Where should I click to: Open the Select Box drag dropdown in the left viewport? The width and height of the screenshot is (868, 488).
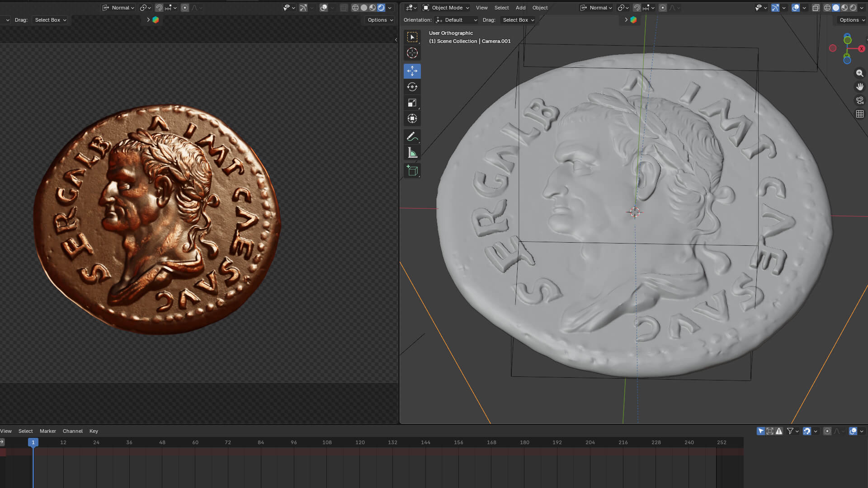pos(50,20)
